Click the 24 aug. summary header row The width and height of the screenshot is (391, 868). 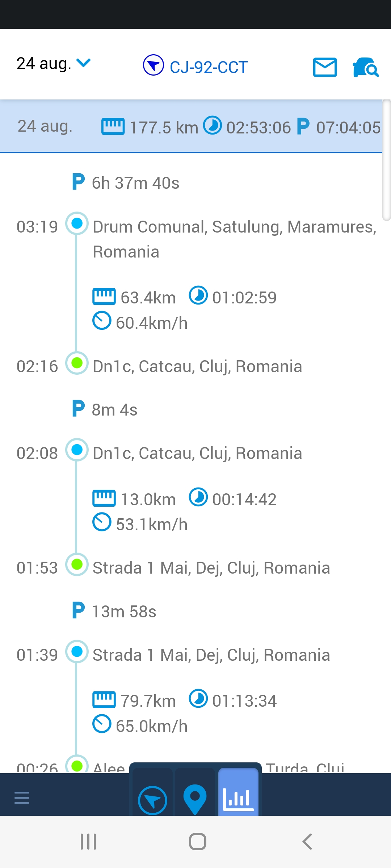191,127
